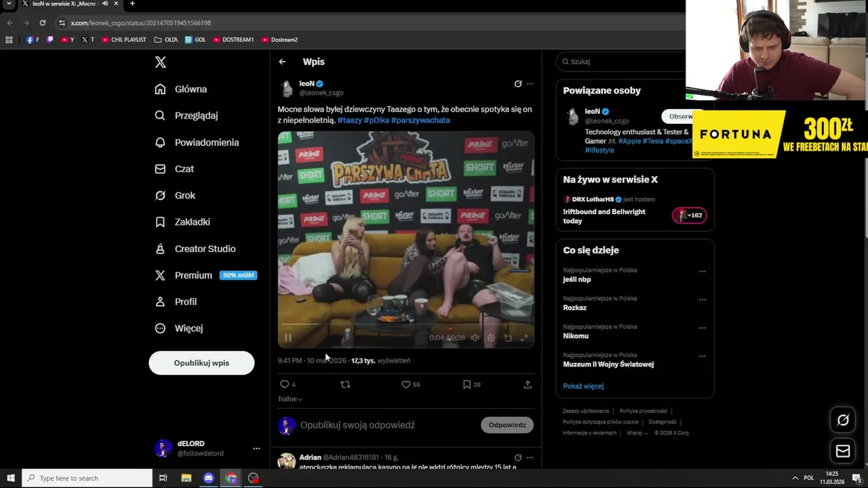Viewport: 868px width, 488px height.
Task: Show hidden tray icons chevron
Action: pyautogui.click(x=795, y=478)
